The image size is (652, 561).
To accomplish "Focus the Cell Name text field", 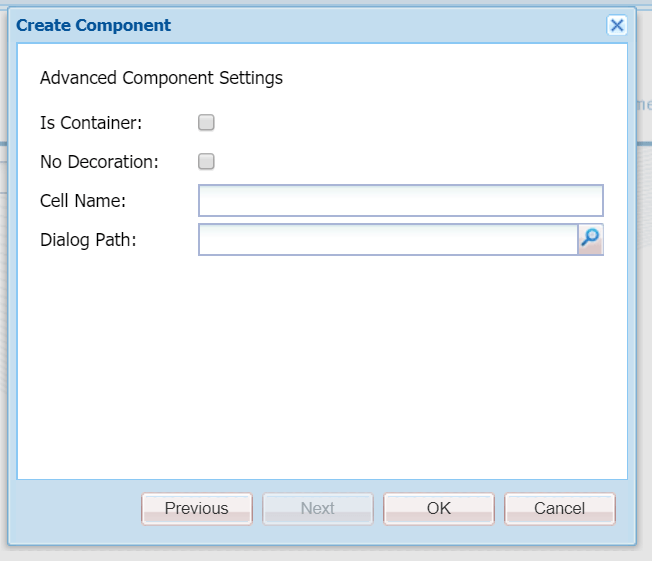I will pyautogui.click(x=400, y=200).
